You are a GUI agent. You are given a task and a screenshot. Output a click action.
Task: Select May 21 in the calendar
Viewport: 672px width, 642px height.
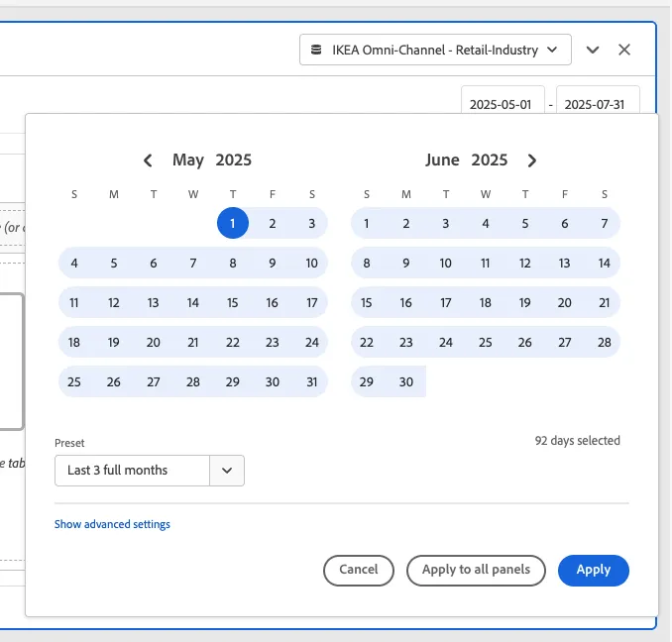193,342
